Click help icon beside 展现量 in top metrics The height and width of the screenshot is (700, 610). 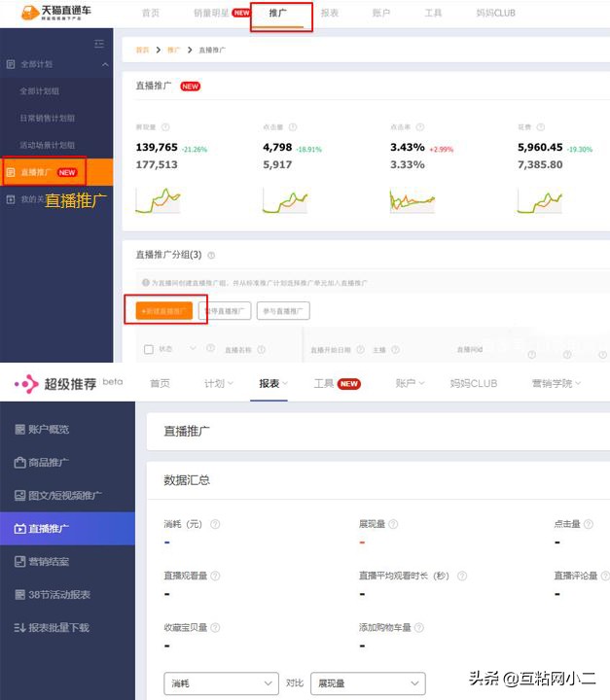165,127
